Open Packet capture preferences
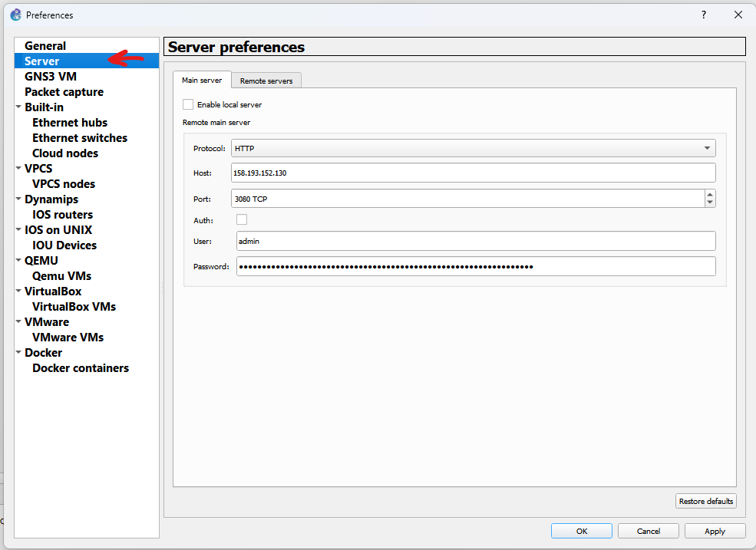 pos(64,91)
